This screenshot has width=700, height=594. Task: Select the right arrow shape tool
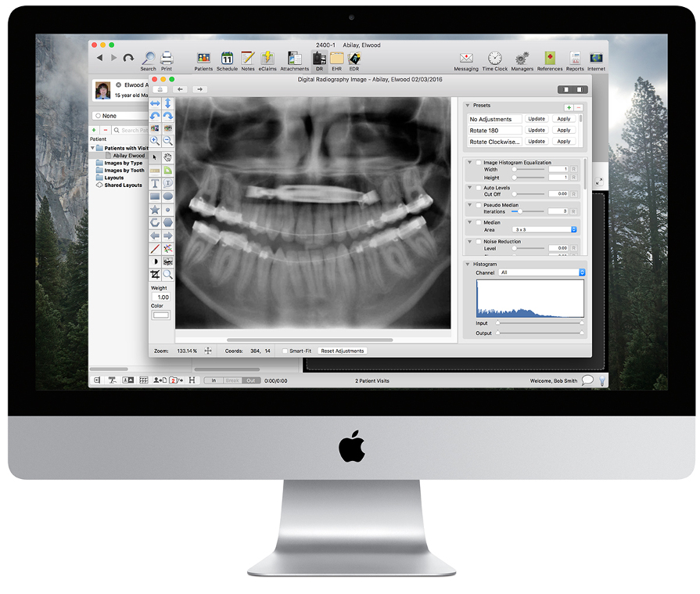168,236
